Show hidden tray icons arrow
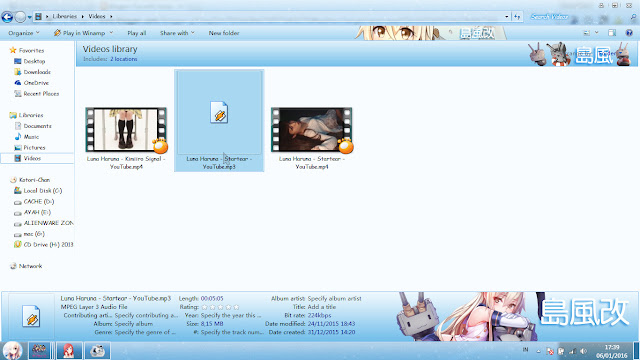This screenshot has width=640, height=360. tap(538, 351)
